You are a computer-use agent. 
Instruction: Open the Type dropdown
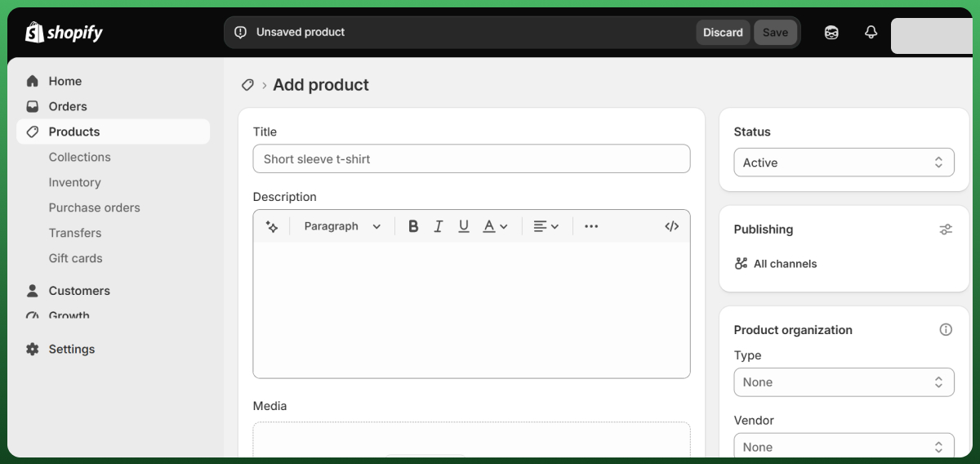tap(844, 382)
